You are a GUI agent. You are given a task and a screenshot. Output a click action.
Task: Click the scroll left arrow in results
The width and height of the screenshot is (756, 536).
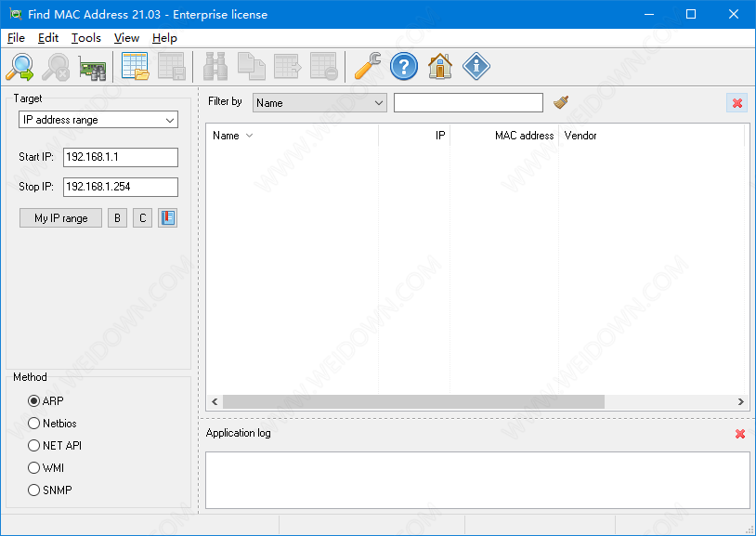pyautogui.click(x=215, y=401)
